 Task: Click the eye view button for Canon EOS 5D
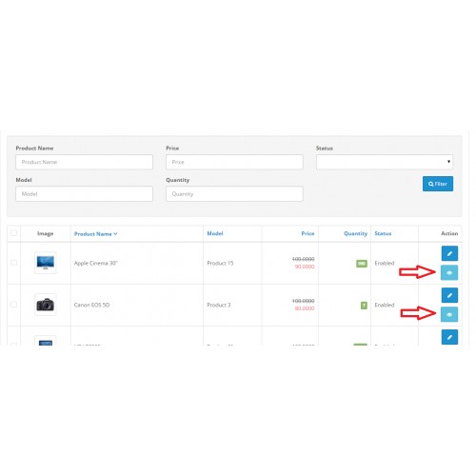point(449,314)
